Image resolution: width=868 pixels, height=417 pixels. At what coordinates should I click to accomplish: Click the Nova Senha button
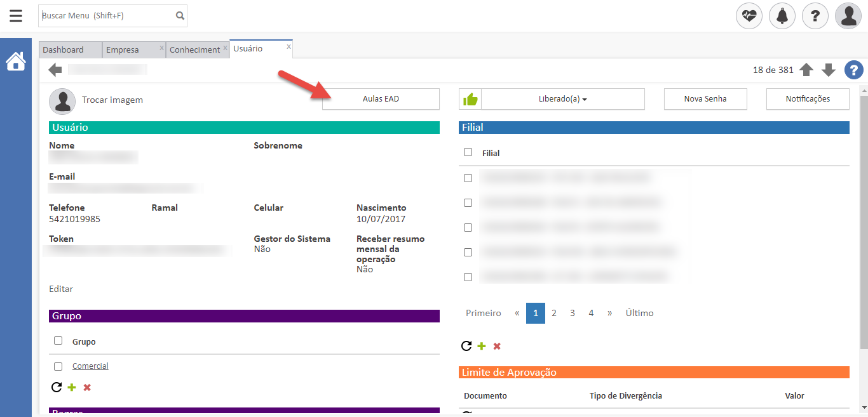click(x=705, y=99)
